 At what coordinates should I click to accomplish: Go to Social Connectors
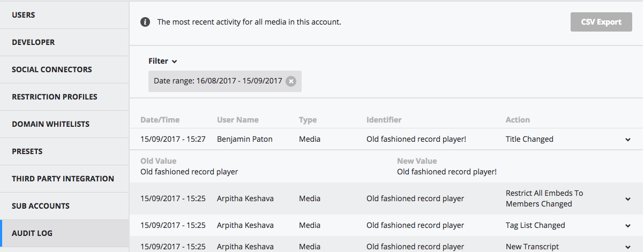64,70
